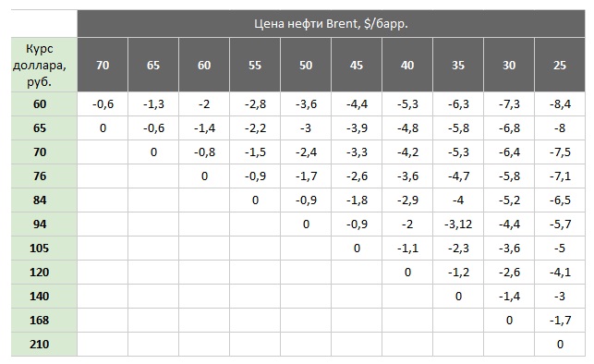Select the cell with value -4,1
Image resolution: width=594 pixels, height=364 pixels.
point(560,273)
